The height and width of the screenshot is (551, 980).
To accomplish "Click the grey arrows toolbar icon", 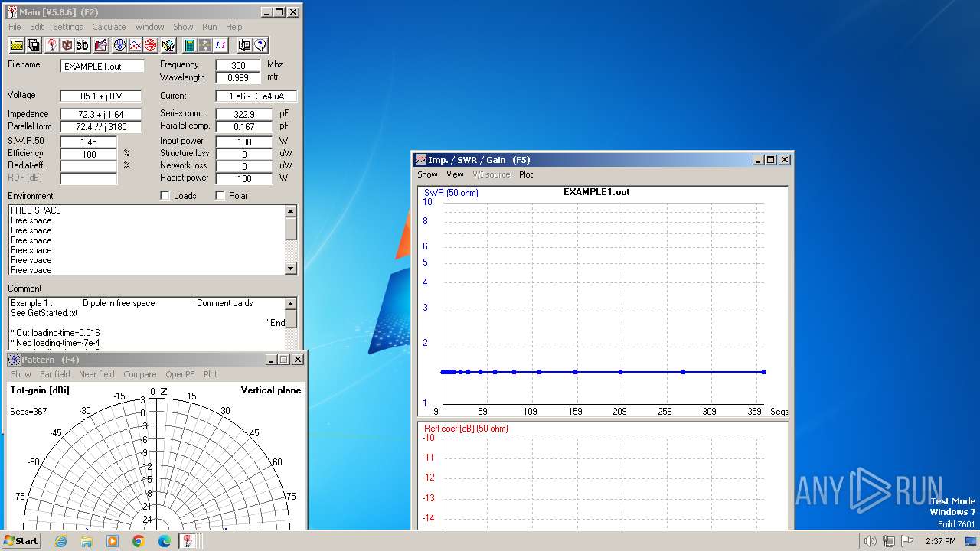I will pos(204,46).
